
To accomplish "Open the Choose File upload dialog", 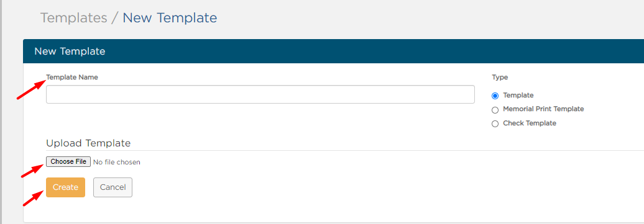I will click(68, 162).
